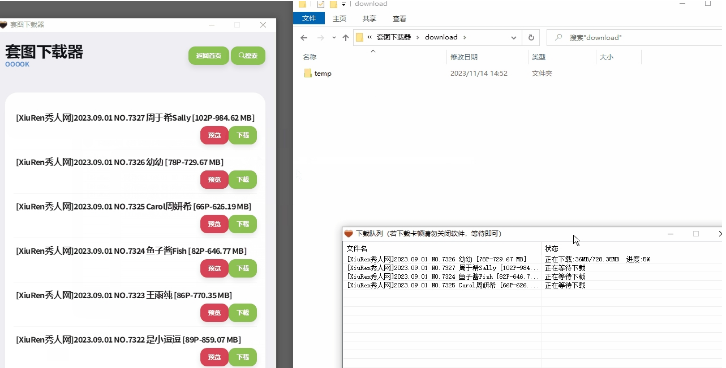
Task: Download NO.7324 鱼子酱Fish set
Action: click(243, 268)
